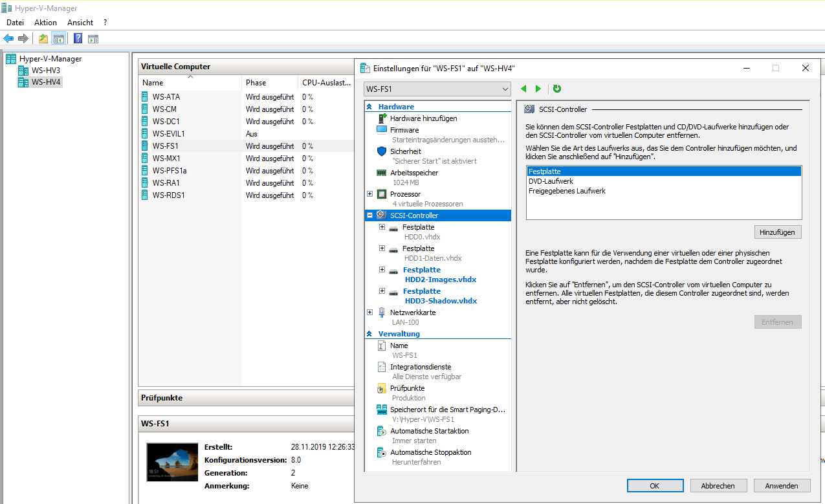
Task: Click the Anwenden button
Action: pos(782,485)
